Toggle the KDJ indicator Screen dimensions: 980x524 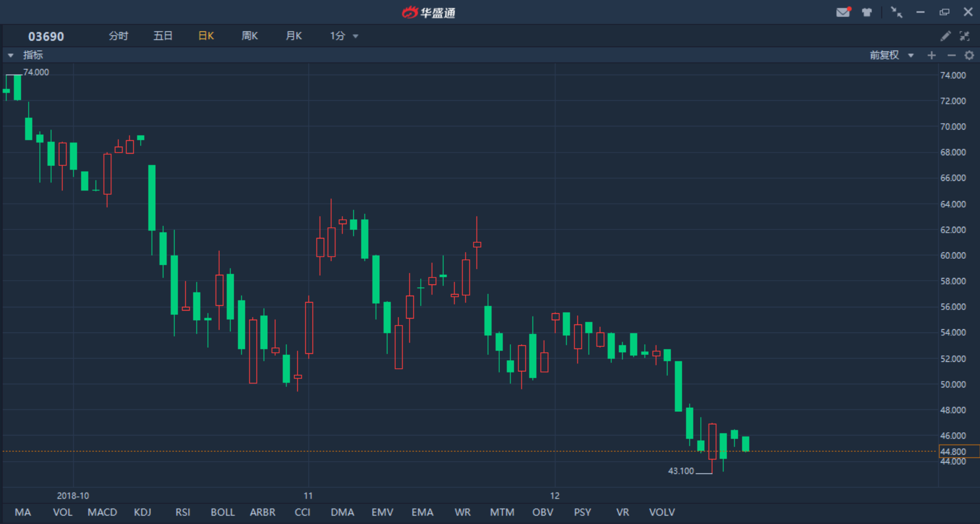(x=142, y=512)
